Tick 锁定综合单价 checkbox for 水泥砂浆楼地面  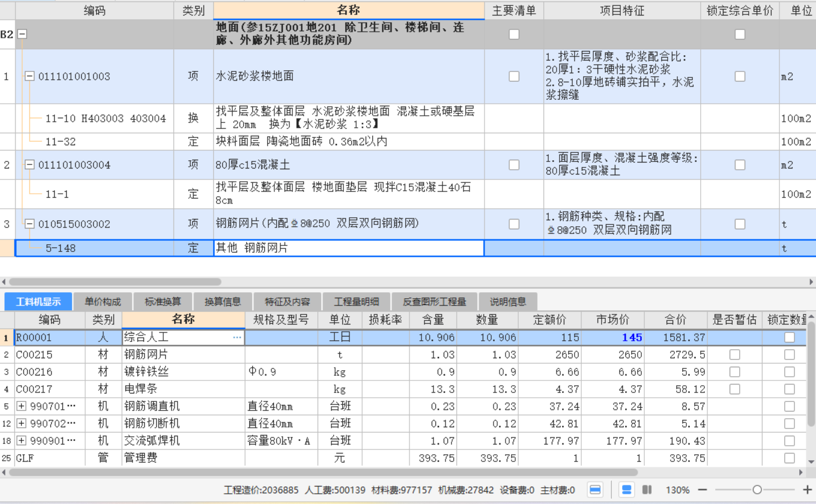pos(740,76)
